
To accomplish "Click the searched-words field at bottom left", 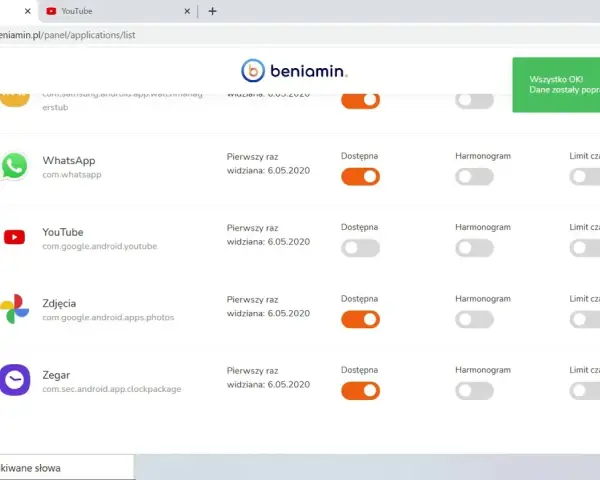I will (x=67, y=467).
